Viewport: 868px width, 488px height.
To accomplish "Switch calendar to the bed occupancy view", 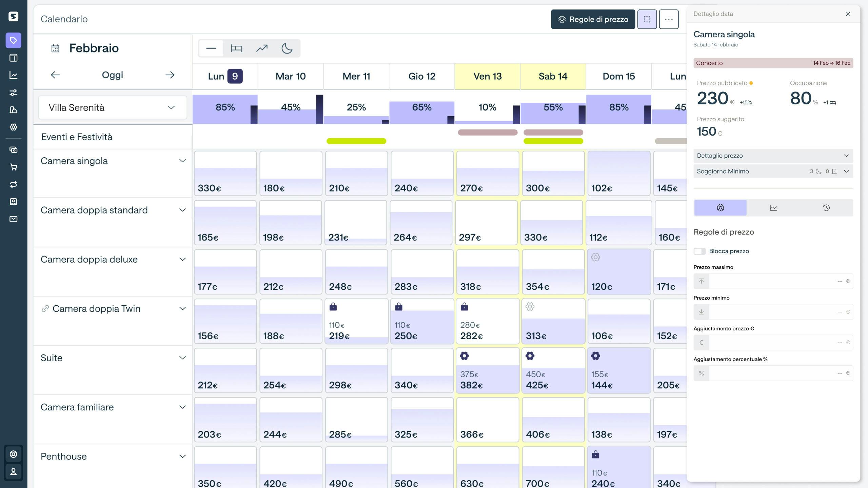I will [236, 48].
